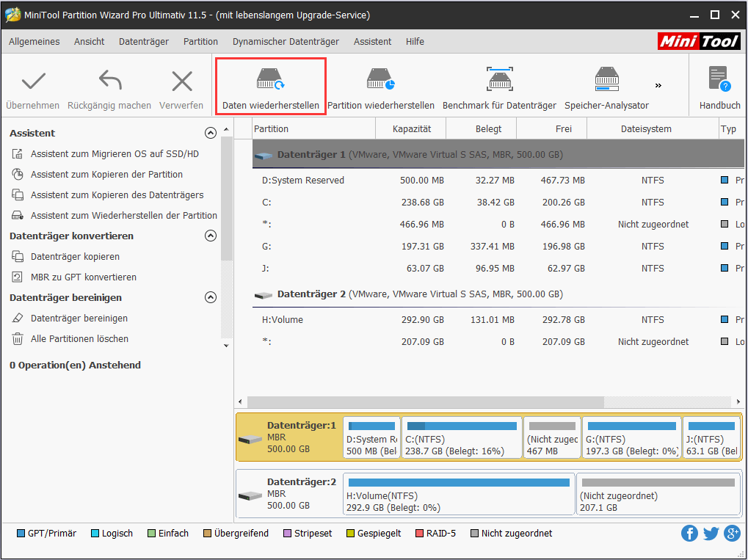748x560 pixels.
Task: Click Datenträger kopieren in sidebar
Action: 75,256
